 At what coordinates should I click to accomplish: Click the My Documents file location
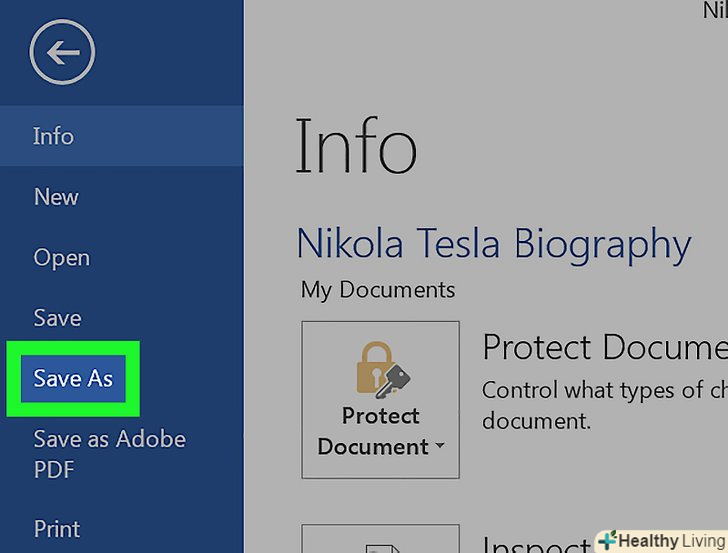point(377,290)
